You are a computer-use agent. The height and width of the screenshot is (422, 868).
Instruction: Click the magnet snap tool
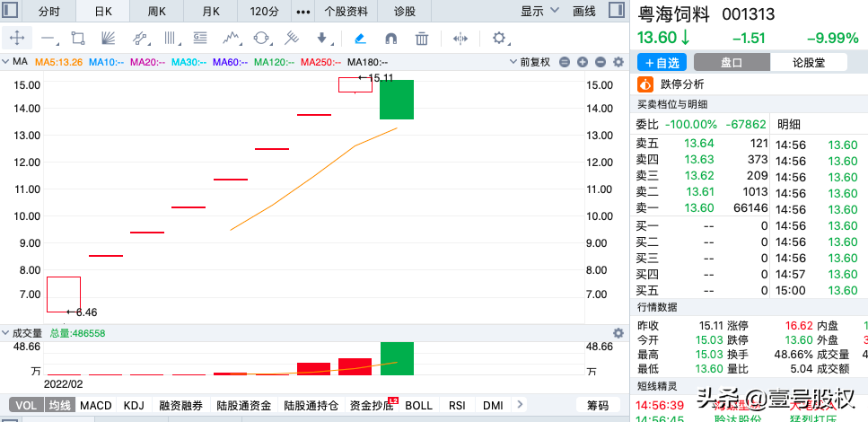(x=391, y=39)
